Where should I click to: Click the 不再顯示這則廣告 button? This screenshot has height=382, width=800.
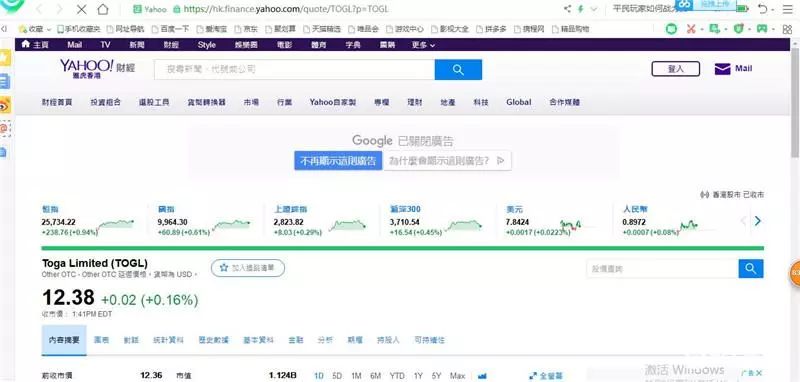pyautogui.click(x=338, y=161)
